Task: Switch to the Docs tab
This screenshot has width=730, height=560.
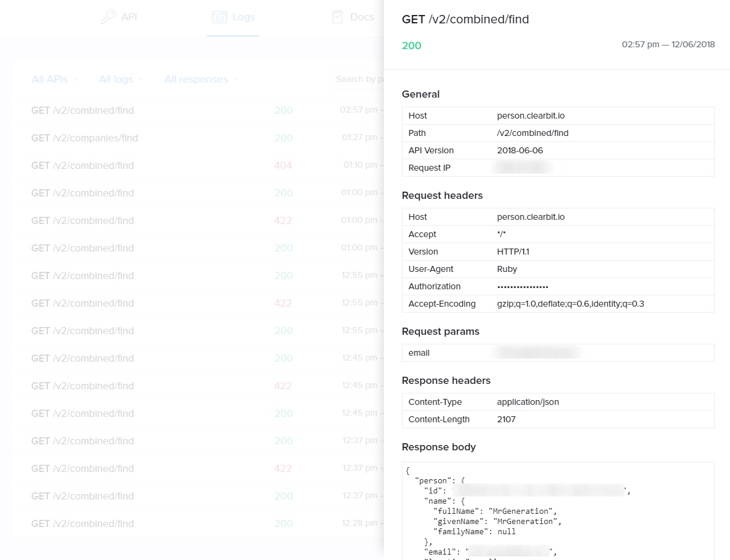Action: pyautogui.click(x=353, y=17)
